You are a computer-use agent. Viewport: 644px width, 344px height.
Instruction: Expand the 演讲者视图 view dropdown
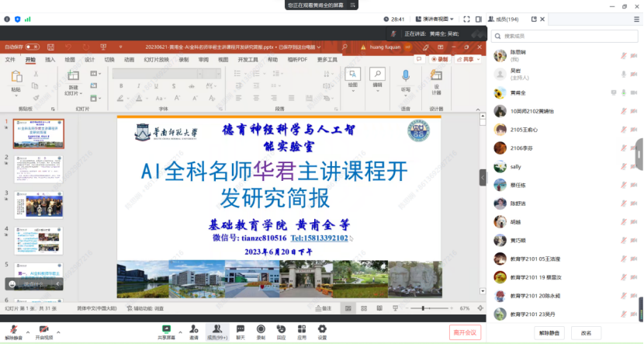tap(442, 19)
